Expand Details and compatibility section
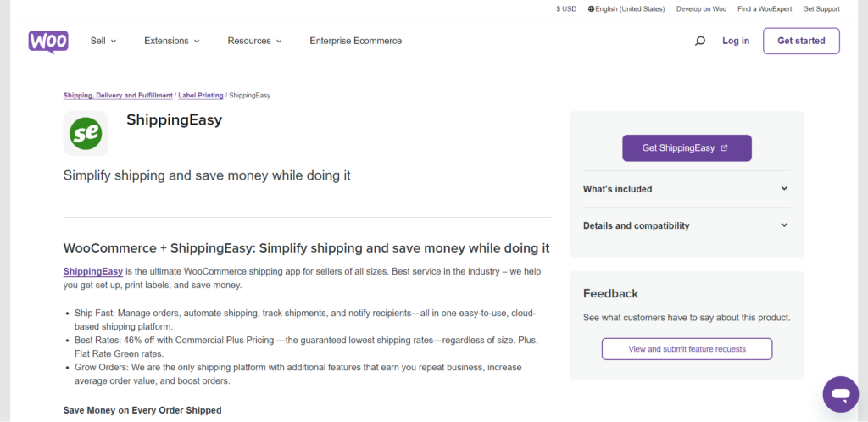Viewport: 868px width, 422px height. point(687,225)
